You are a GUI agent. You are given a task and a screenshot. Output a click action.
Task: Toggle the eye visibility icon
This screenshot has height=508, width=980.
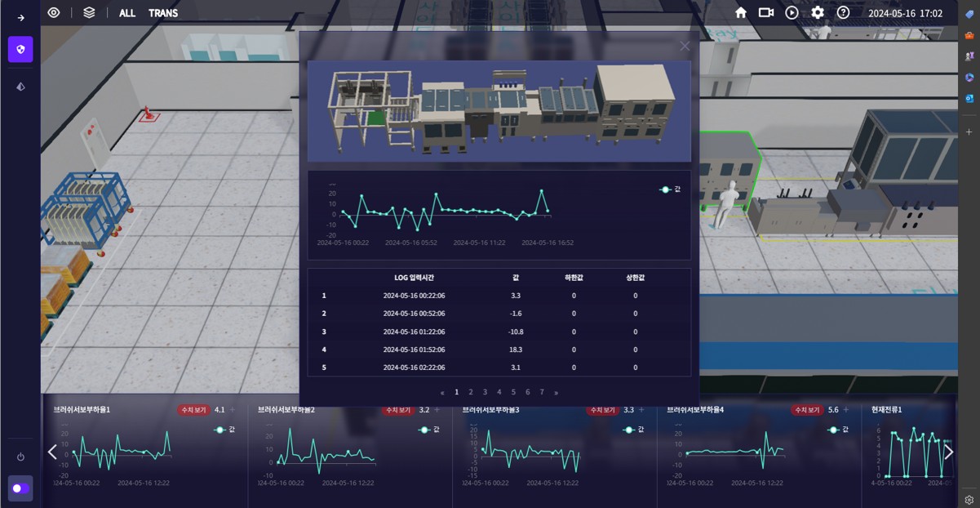54,13
